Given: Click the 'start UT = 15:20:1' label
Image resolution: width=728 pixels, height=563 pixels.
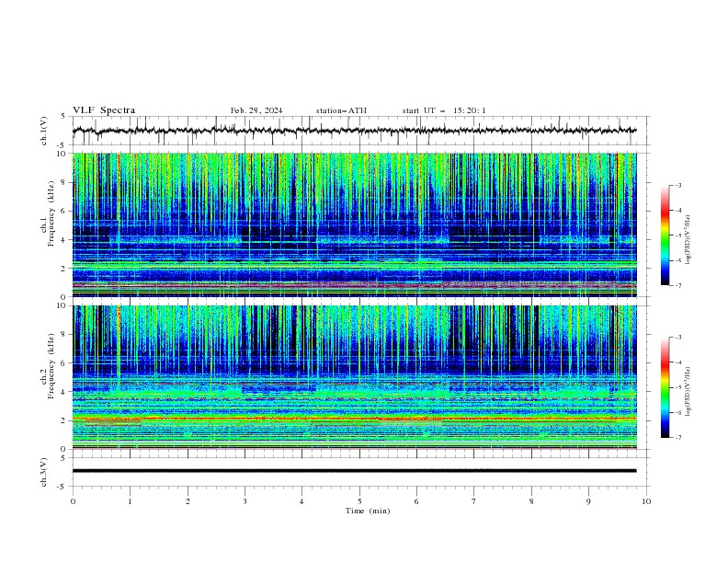Looking at the screenshot, I should [x=444, y=110].
